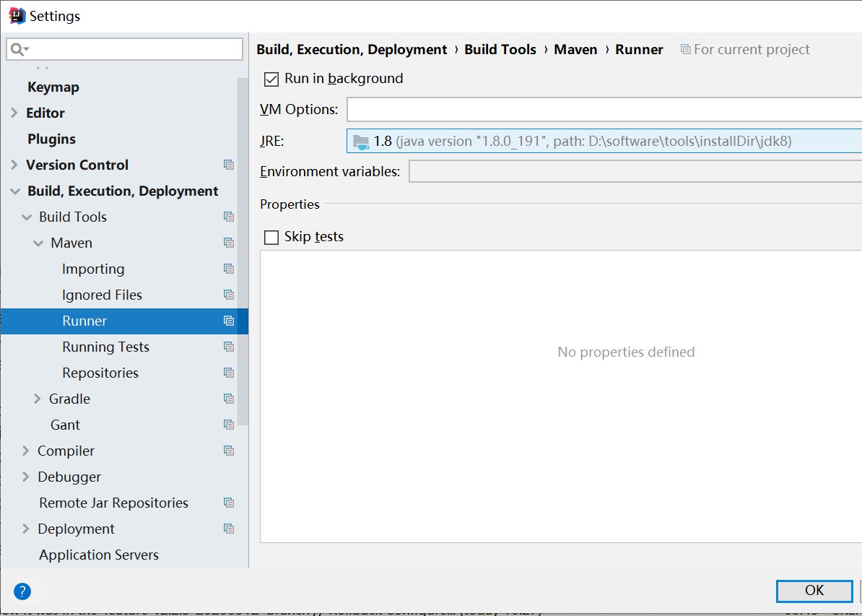
Task: Select Repositories under Maven
Action: tap(100, 373)
